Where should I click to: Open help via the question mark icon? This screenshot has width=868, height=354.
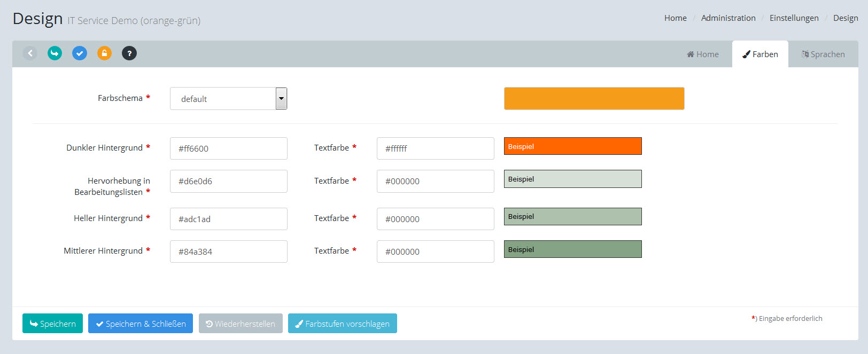[129, 53]
